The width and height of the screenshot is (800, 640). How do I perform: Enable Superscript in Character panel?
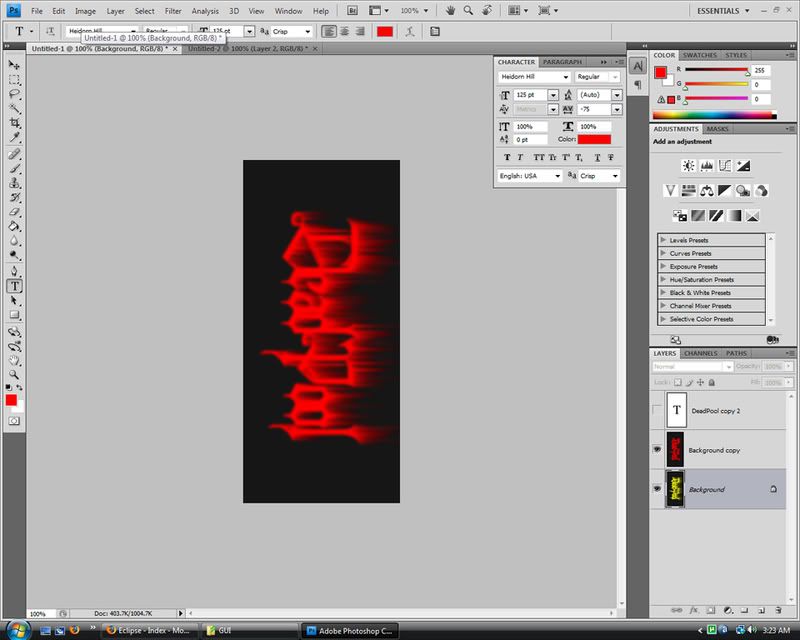tap(566, 157)
